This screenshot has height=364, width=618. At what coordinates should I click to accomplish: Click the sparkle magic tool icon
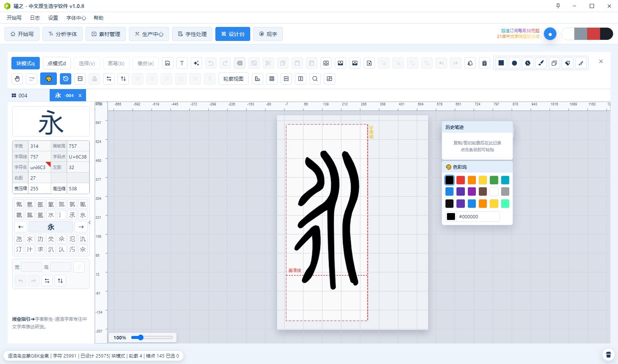click(x=196, y=63)
